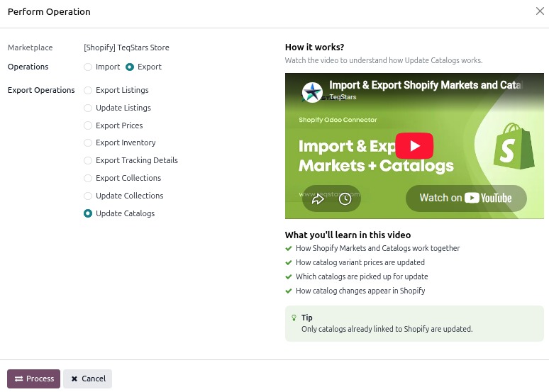
Task: Choose Update Listings option
Action: 88,108
